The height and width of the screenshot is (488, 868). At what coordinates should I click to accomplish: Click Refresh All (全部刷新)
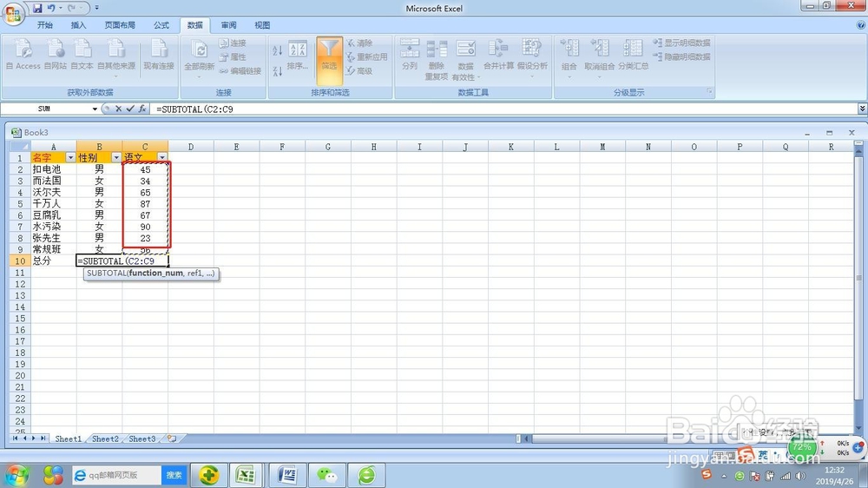click(x=200, y=57)
